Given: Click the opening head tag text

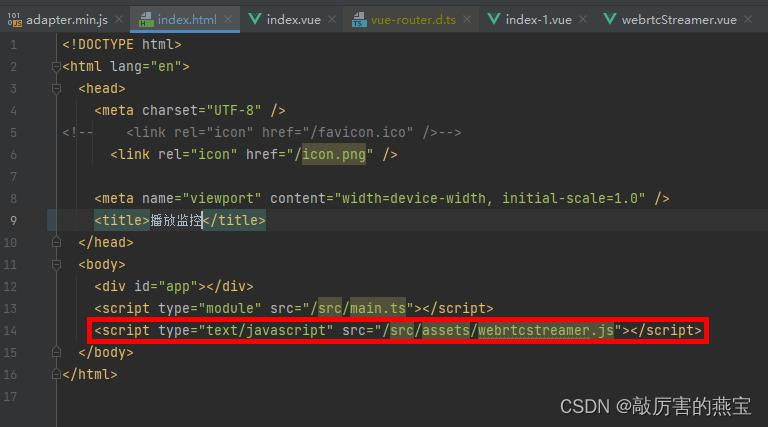Looking at the screenshot, I should coord(102,89).
